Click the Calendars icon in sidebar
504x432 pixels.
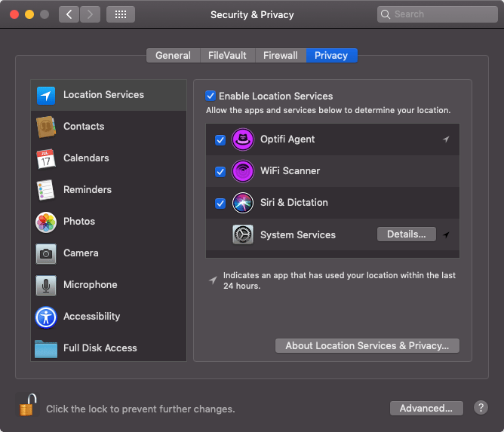[x=45, y=158]
